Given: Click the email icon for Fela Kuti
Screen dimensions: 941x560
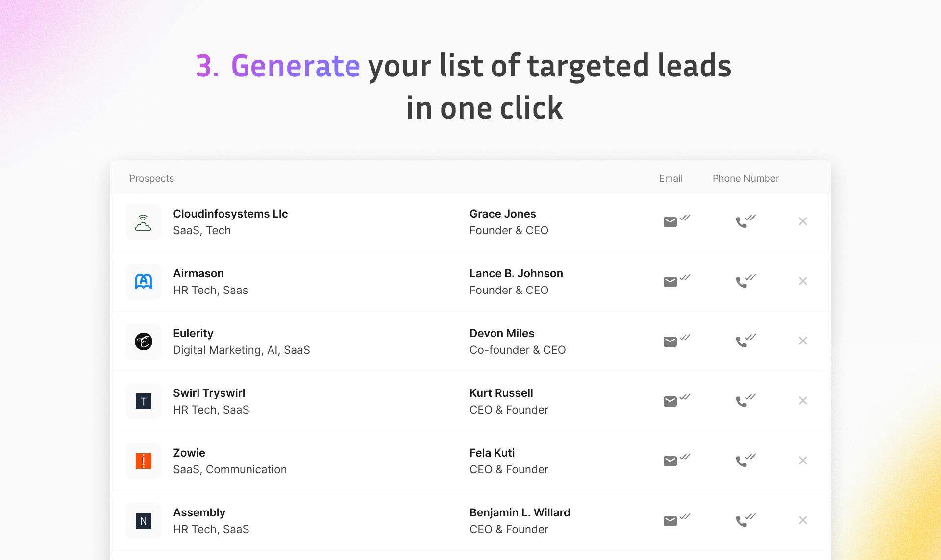Looking at the screenshot, I should [670, 461].
